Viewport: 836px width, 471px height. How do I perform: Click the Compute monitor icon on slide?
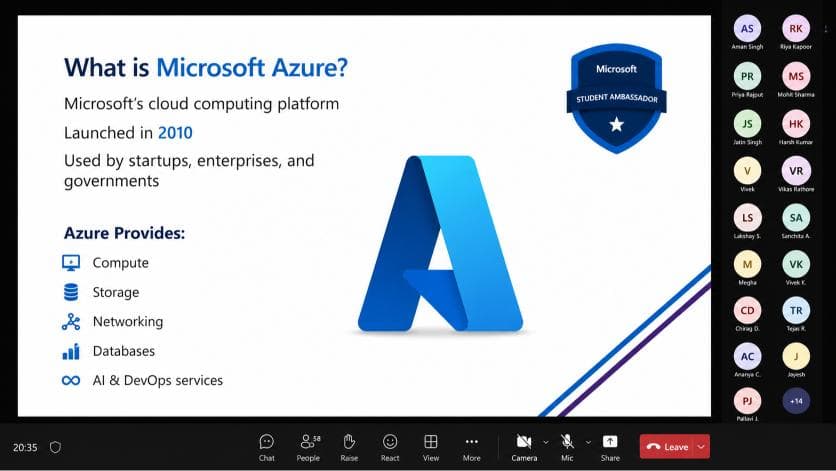click(71, 263)
